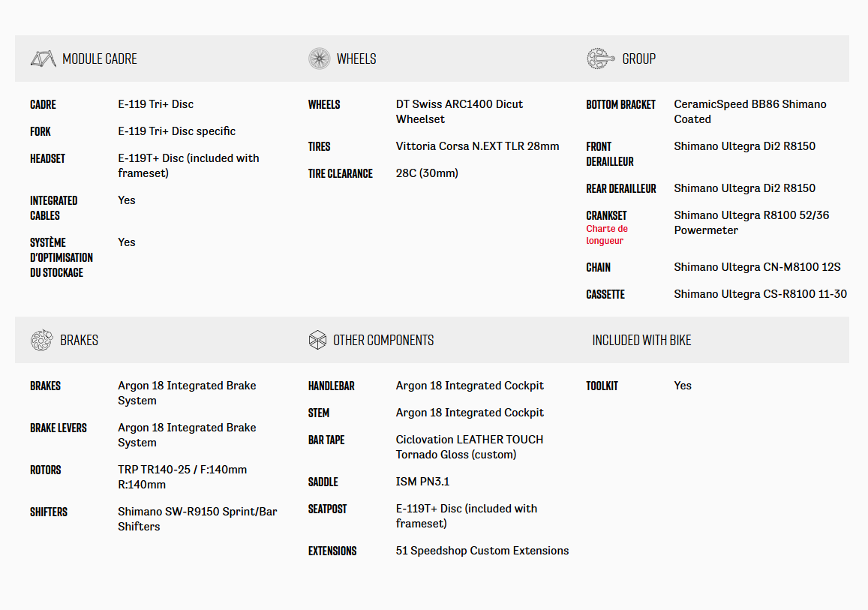
Task: Click the wheel icon next to Wheels heading
Action: click(x=319, y=59)
